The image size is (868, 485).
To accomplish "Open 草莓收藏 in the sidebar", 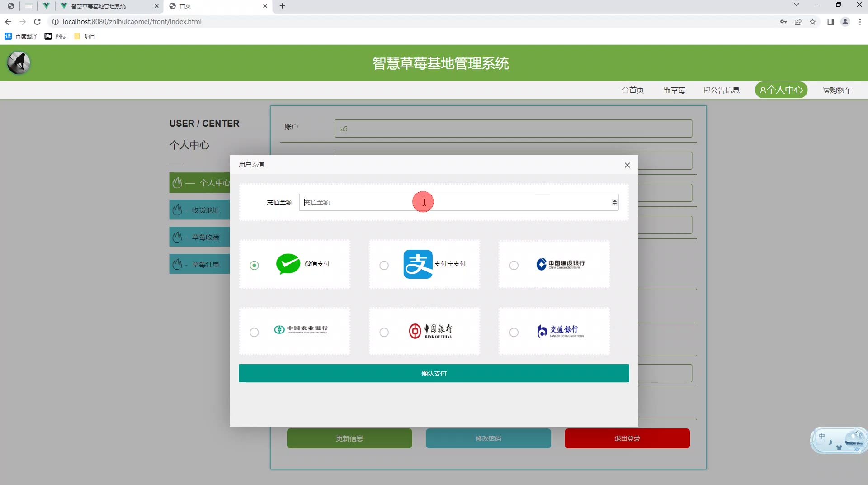I will 200,237.
